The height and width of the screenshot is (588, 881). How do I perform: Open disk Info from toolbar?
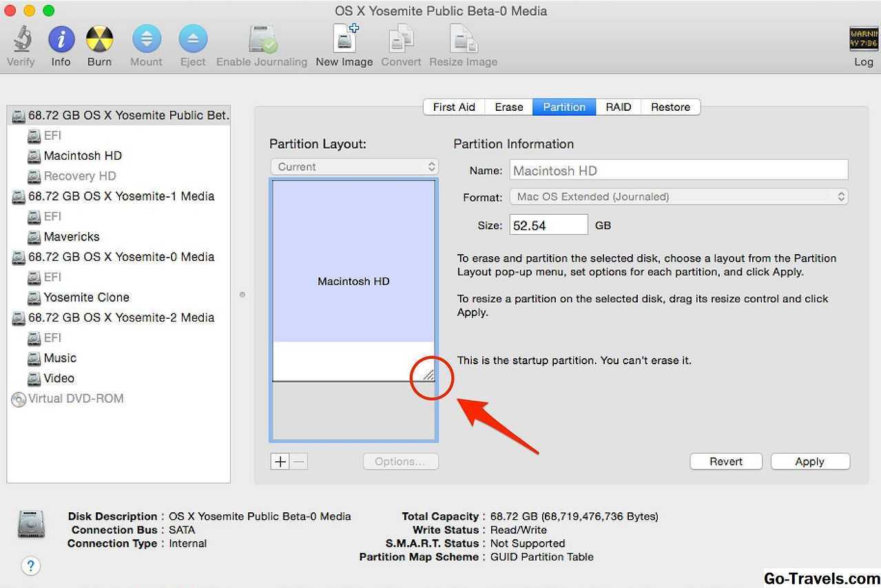61,40
